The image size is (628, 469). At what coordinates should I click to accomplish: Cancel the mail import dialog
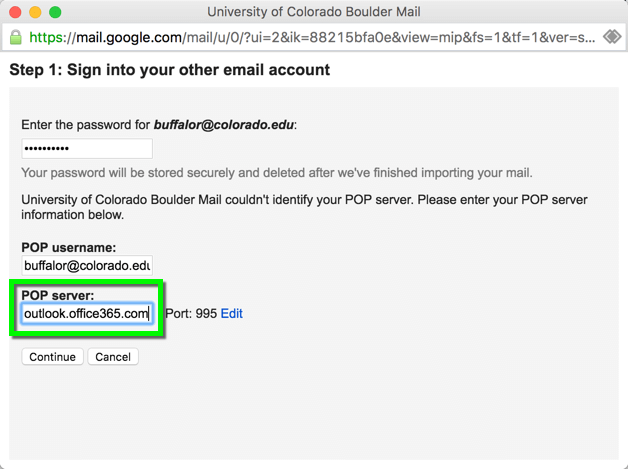(x=113, y=356)
